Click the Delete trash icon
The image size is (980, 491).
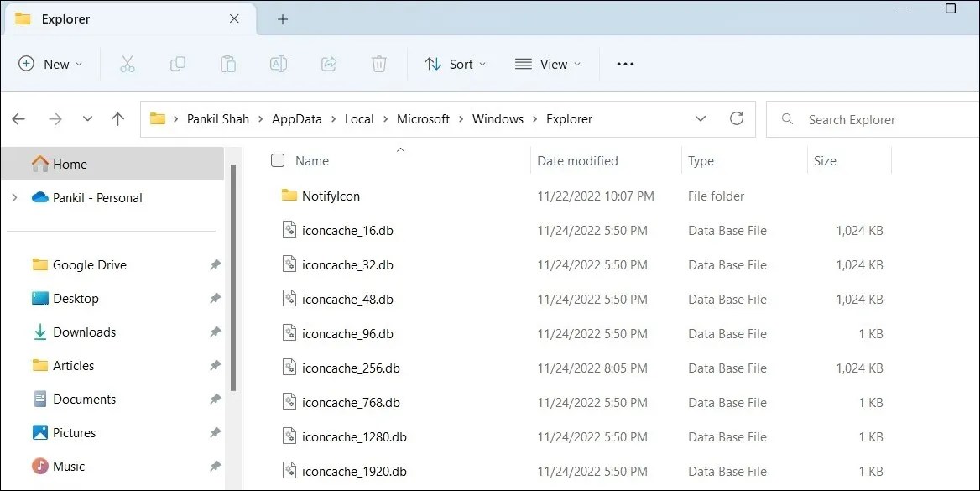click(x=378, y=64)
